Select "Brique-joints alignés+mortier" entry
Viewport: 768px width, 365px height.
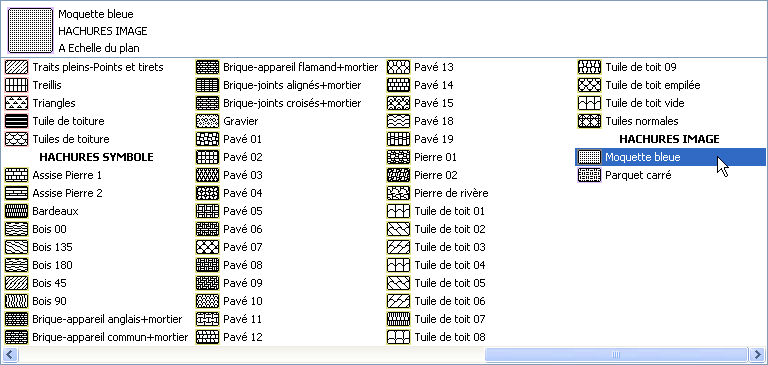point(279,85)
